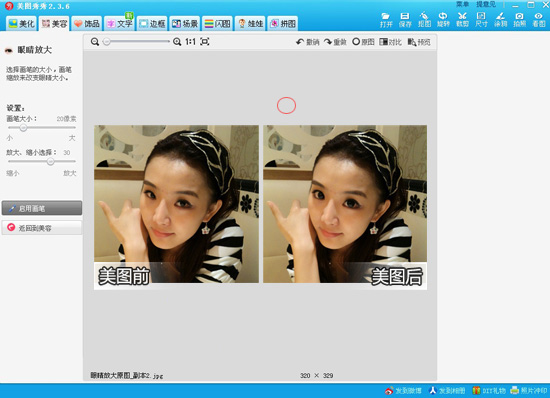Adjust the 画笔大小 brush size slider
This screenshot has height=398, width=550.
pyautogui.click(x=42, y=128)
